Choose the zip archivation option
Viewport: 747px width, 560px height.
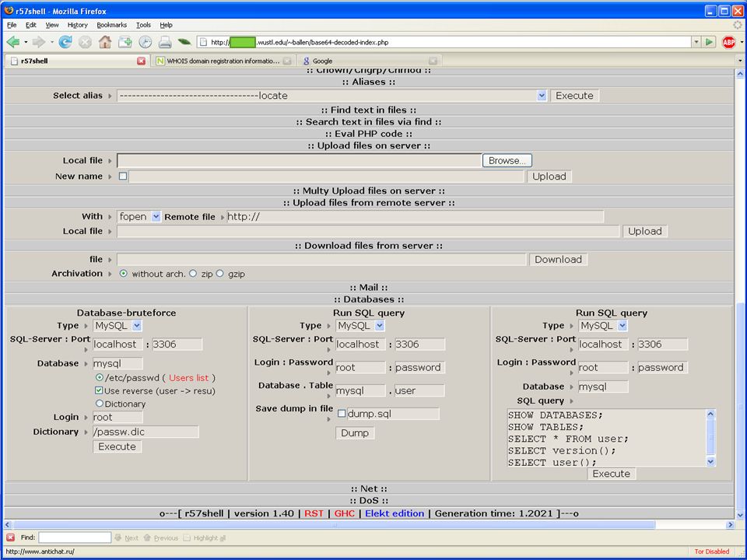[193, 274]
